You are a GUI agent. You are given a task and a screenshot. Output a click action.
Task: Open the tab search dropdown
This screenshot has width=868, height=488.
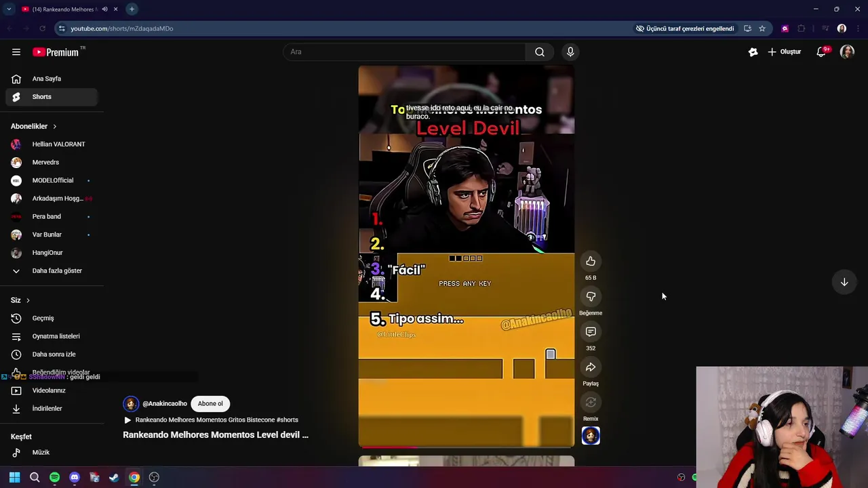click(9, 9)
